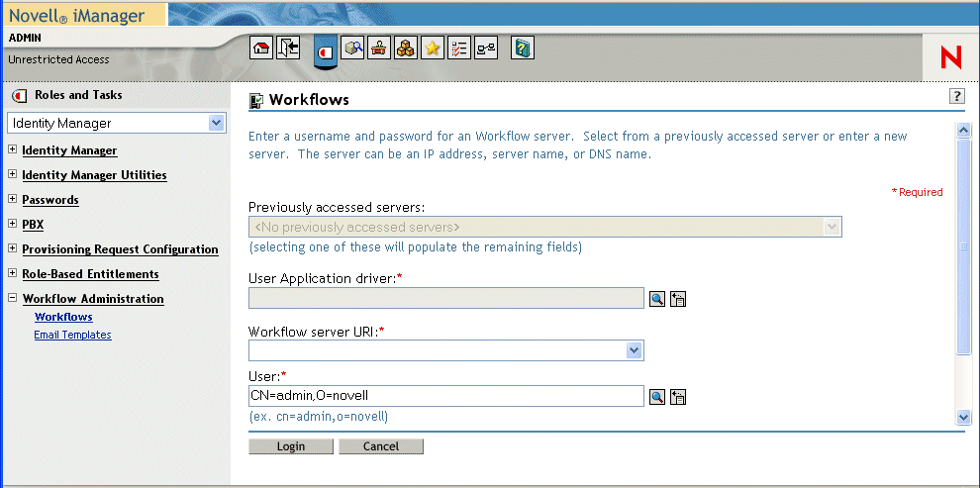980x488 pixels.
Task: Open the Identity Manager Utilities link
Action: click(94, 175)
